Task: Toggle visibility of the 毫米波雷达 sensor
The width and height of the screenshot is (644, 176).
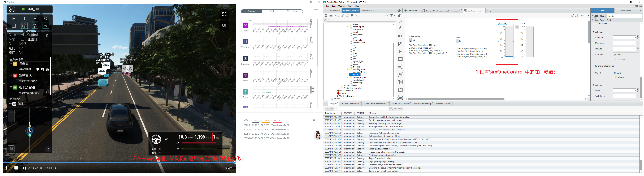Action: pos(11,87)
